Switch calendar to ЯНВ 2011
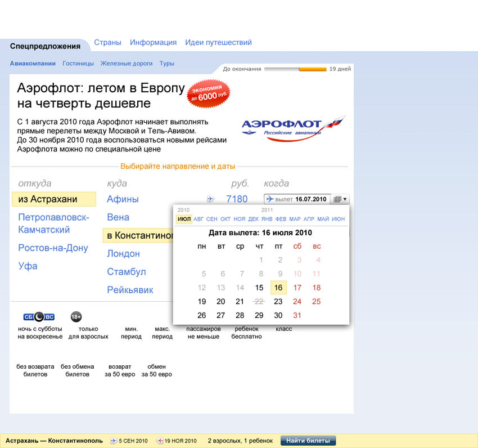 click(x=267, y=219)
